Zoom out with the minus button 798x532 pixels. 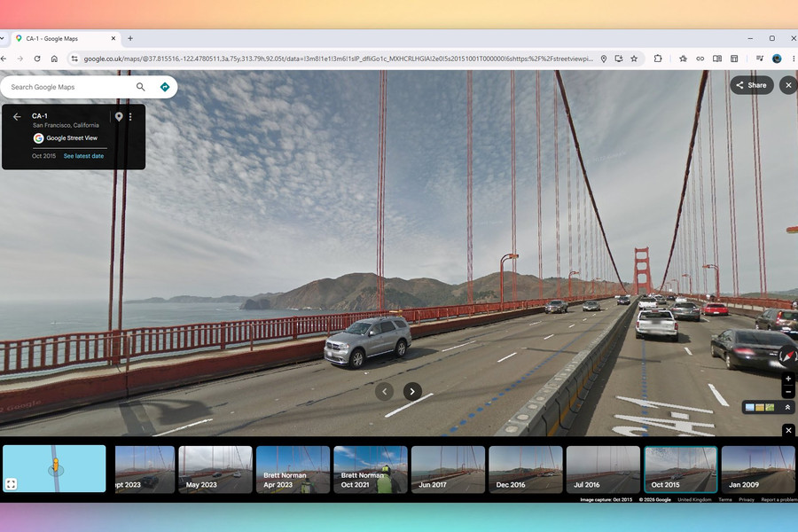(788, 392)
